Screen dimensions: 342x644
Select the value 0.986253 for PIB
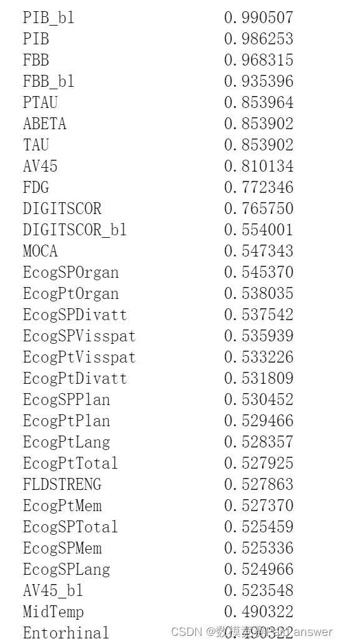coord(258,39)
